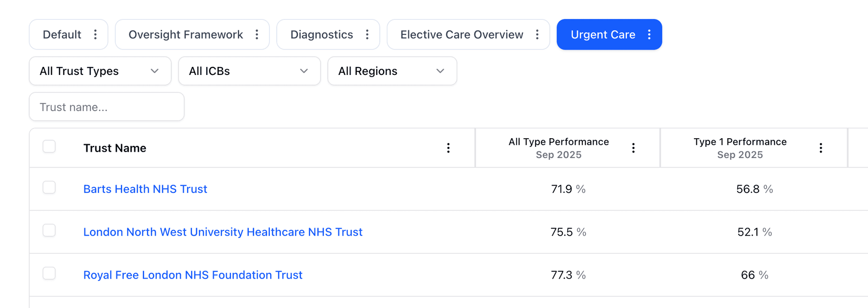Open Barts Health NHS Trust's page

pos(145,189)
